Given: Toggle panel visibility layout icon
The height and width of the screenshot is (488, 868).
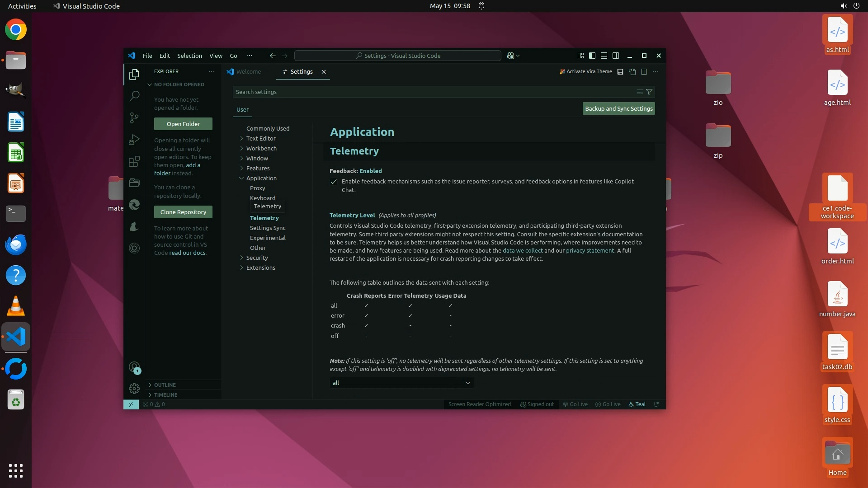Looking at the screenshot, I should pyautogui.click(x=604, y=56).
